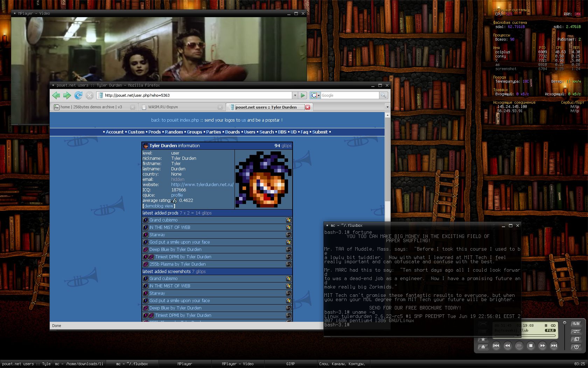588x368 pixels.
Task: Open 'Starway' under latest added prods
Action: click(x=157, y=235)
